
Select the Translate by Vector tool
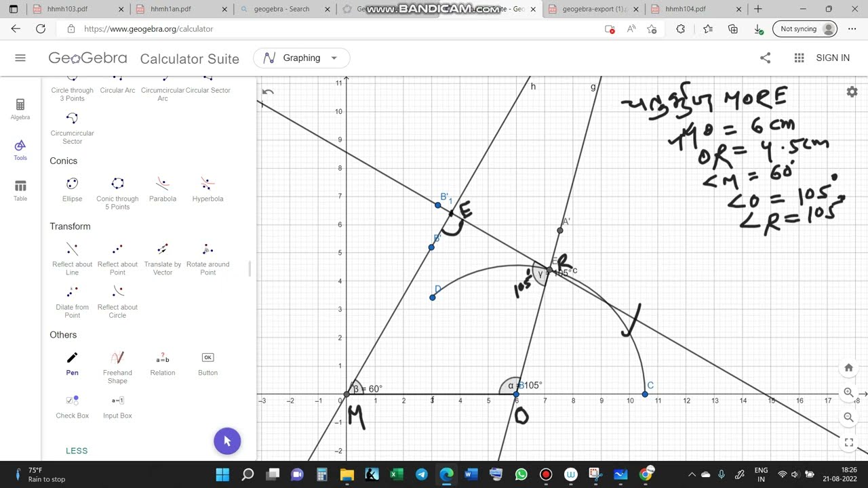pyautogui.click(x=163, y=259)
